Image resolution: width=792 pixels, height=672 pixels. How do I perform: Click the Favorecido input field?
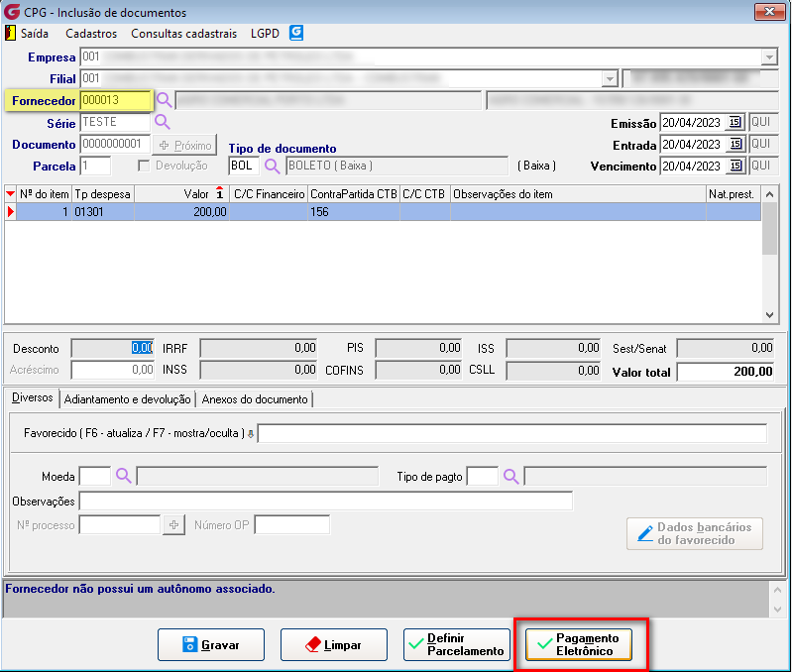pyautogui.click(x=512, y=433)
